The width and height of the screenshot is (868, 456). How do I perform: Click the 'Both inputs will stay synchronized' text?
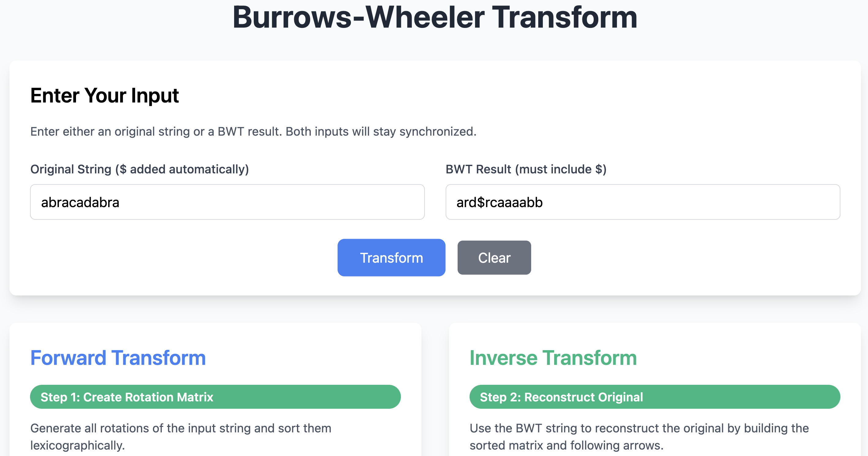point(381,132)
